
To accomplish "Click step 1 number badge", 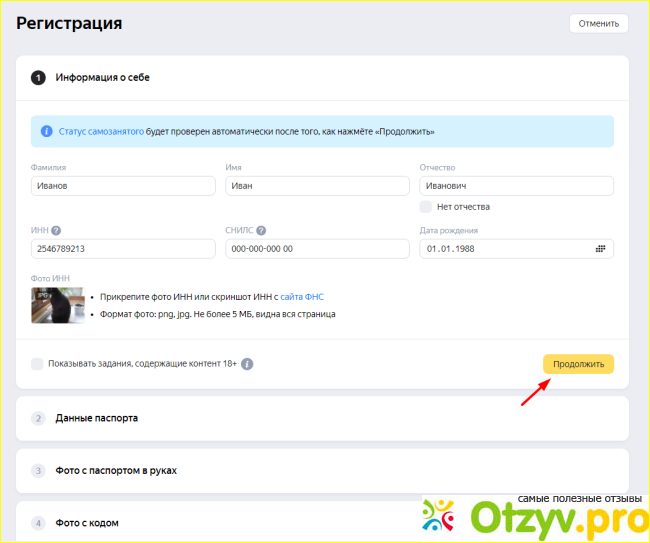I will pos(38,77).
